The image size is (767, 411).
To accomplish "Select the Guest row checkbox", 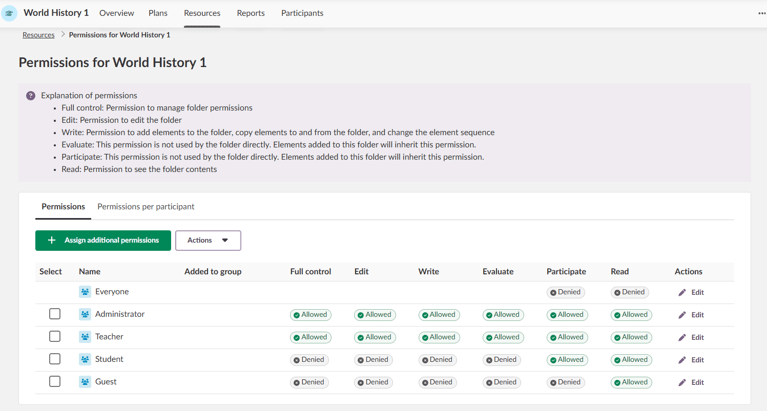I will 55,382.
